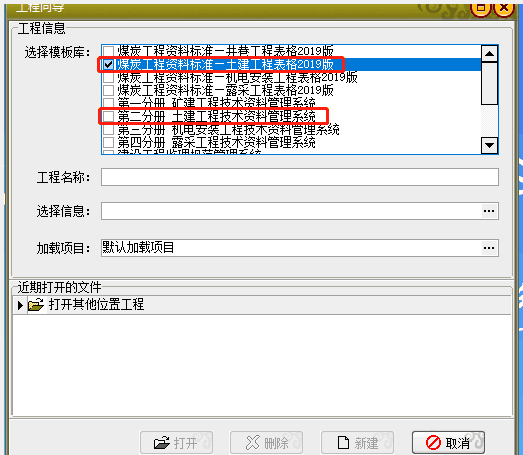Focus the 工程名称 input field
Screen dimensions: 523x455
pyautogui.click(x=300, y=177)
